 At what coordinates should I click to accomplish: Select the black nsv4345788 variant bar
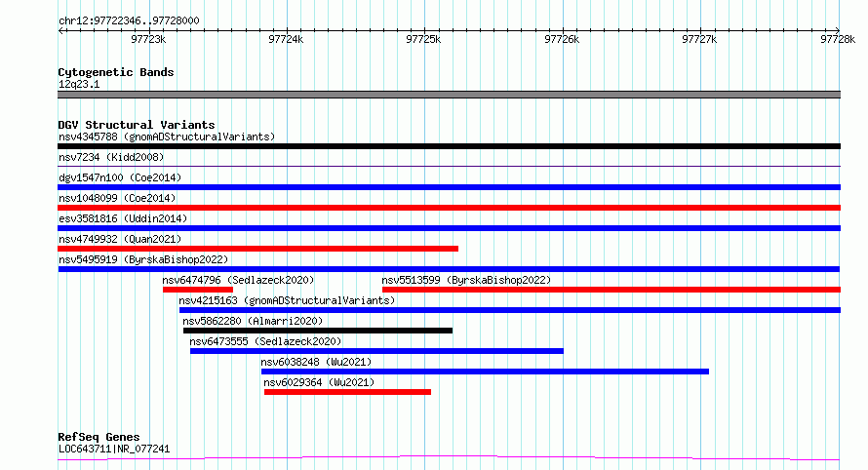click(x=449, y=146)
